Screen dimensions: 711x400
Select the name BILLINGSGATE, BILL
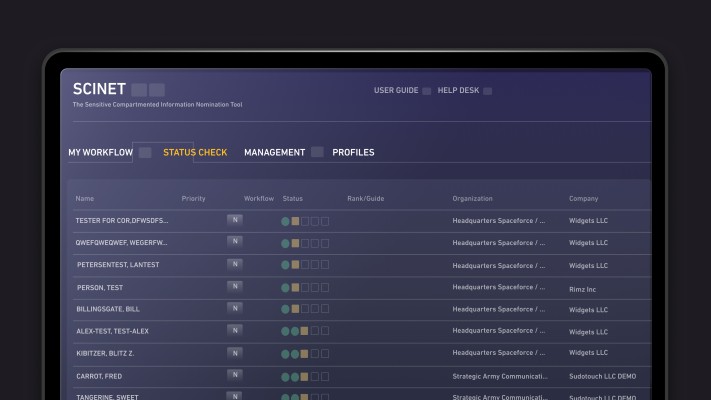(108, 309)
